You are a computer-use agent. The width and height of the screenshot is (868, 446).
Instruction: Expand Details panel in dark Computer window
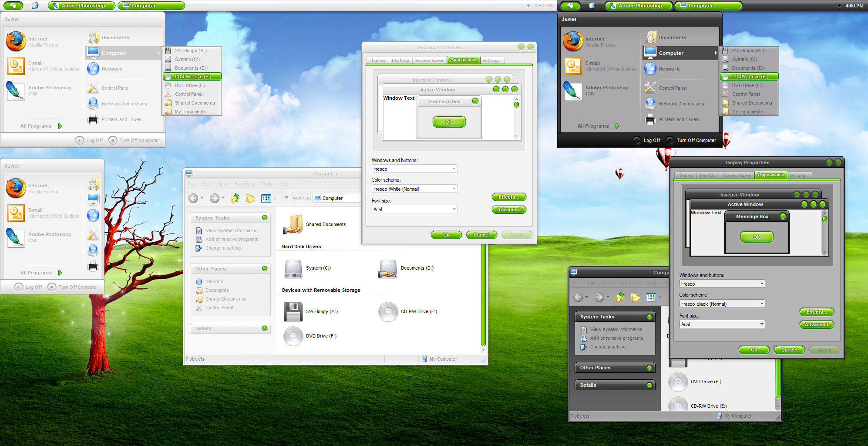pos(649,385)
